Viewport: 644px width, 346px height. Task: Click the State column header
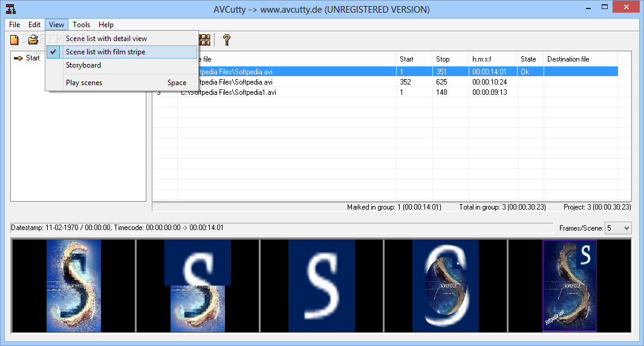click(530, 59)
